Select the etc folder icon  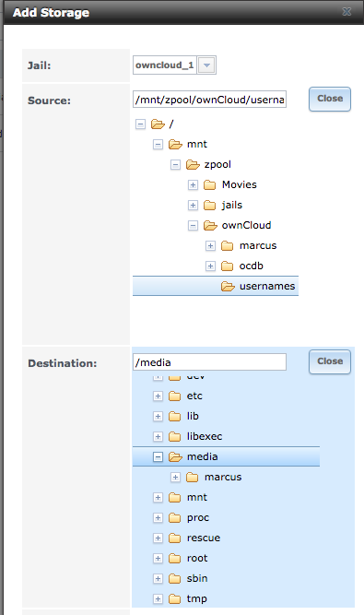tap(175, 396)
